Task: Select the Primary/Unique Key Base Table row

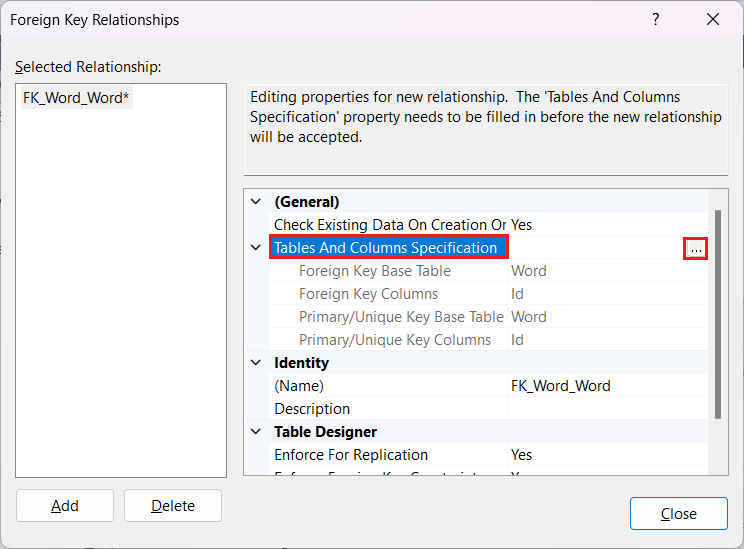Action: coord(488,316)
